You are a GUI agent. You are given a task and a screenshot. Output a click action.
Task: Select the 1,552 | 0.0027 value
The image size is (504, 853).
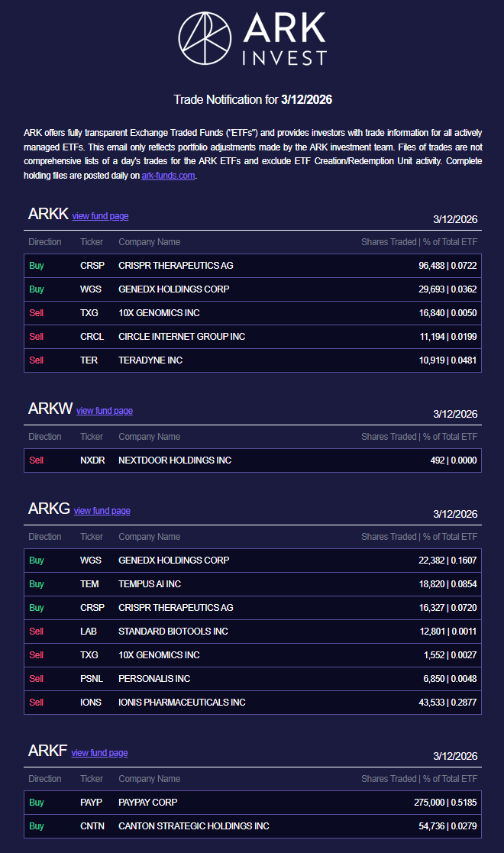click(450, 655)
